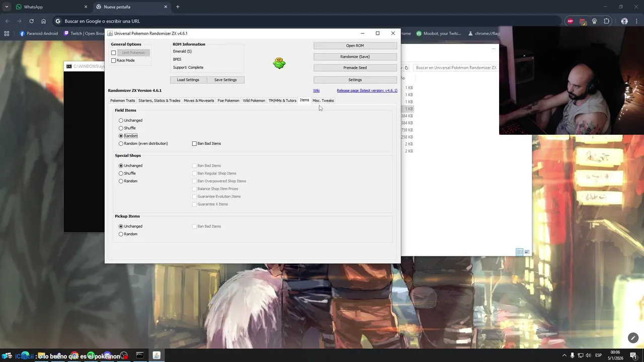Open the chrome://flags bookmark
644x362 pixels.
pos(484,34)
